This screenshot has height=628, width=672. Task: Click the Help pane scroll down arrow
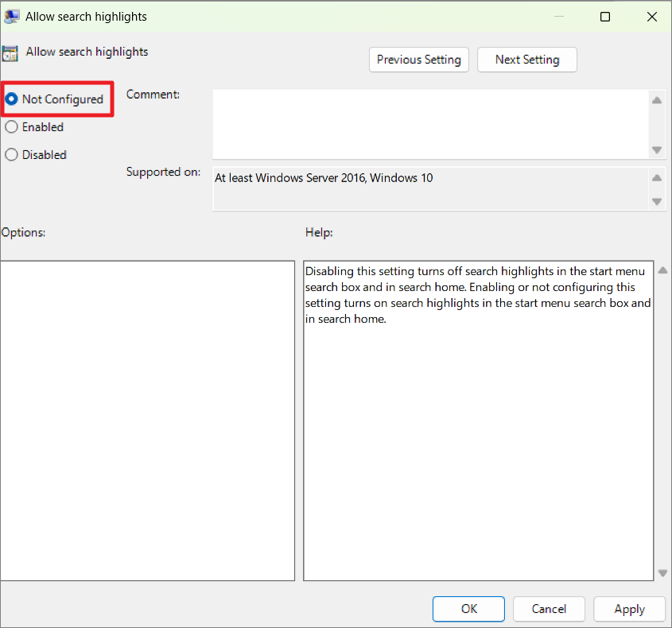tap(662, 572)
